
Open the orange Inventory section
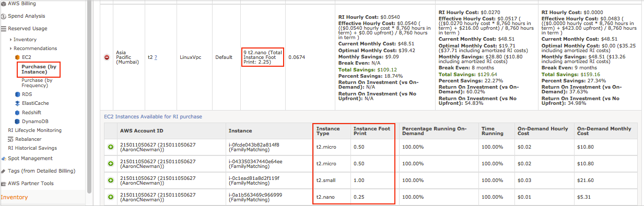coord(15,197)
